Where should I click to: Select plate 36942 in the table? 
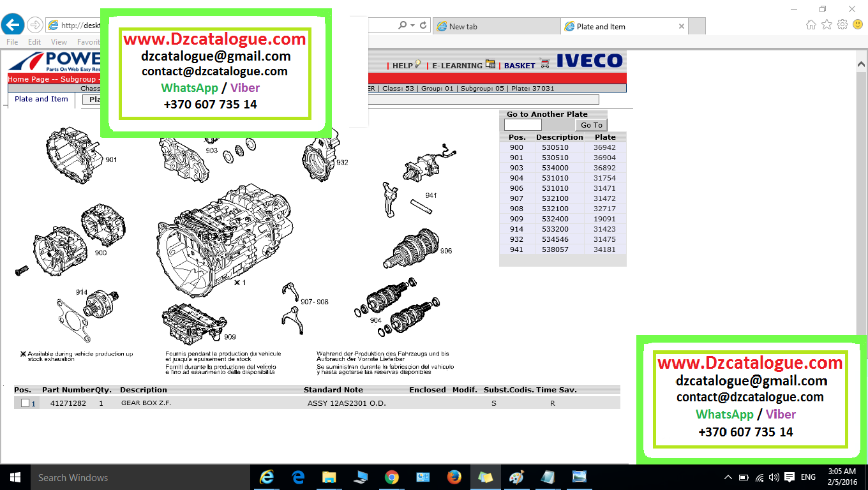(x=604, y=147)
